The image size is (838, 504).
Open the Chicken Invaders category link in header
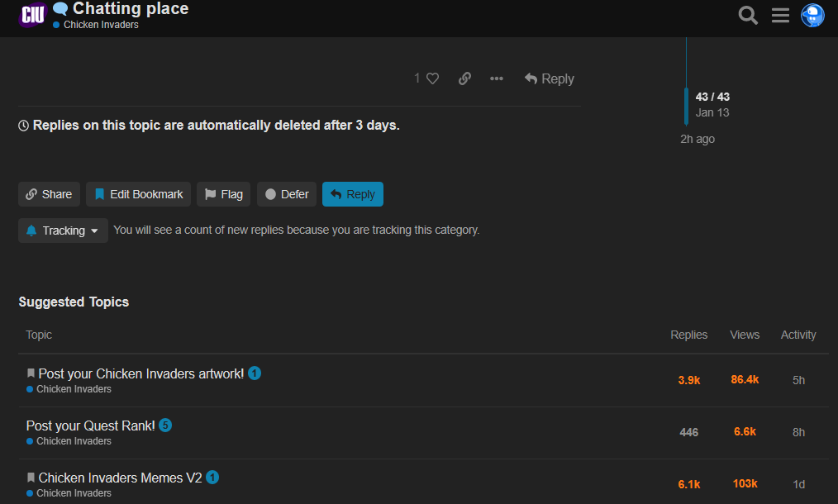click(100, 25)
